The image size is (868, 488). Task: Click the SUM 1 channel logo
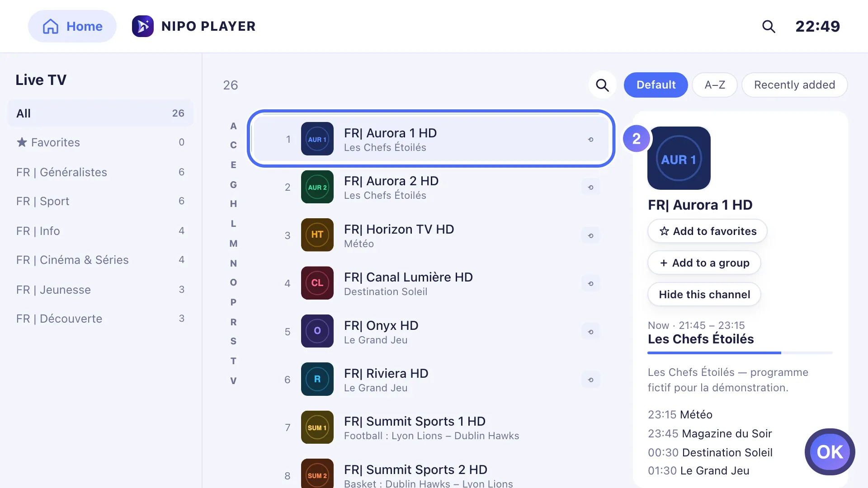[317, 427]
